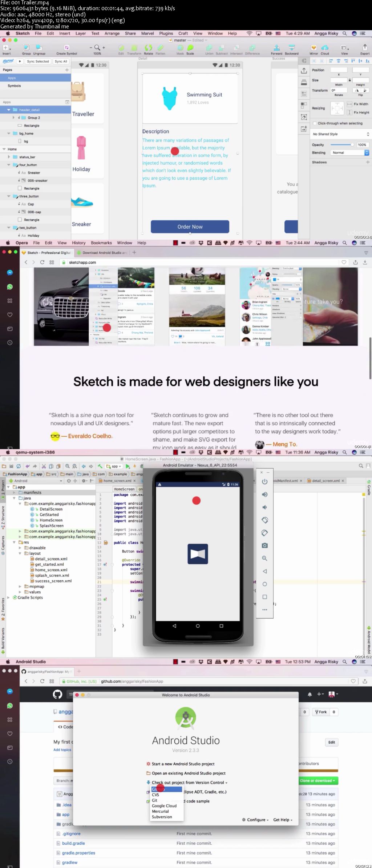Open the Blending mode Normal dropdown
Viewport: 372px width, 868px height.
[x=349, y=153]
